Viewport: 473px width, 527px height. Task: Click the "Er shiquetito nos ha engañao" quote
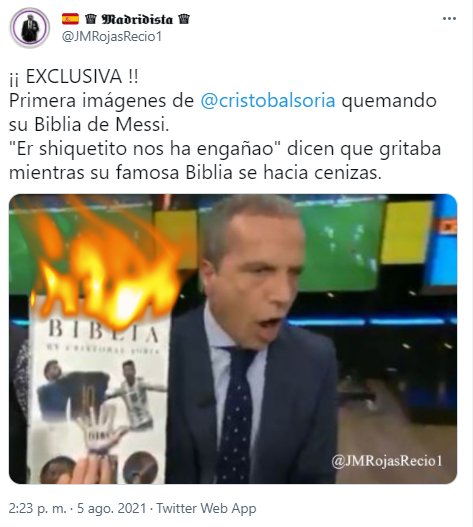[145, 149]
